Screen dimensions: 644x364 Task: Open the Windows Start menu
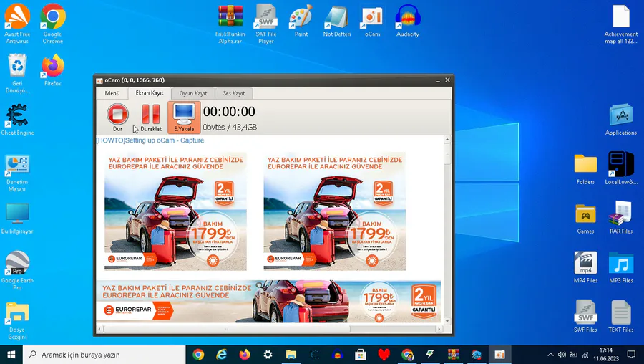[x=11, y=355]
